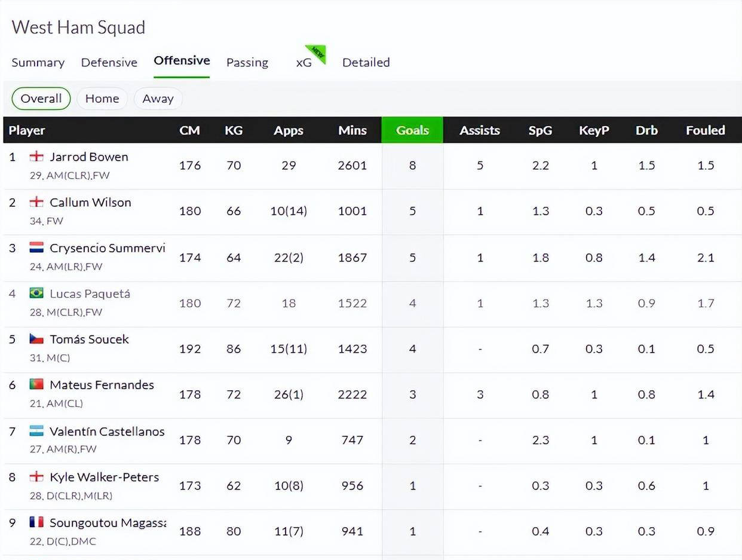
Task: Click Czech flag beside Tomás Soucek
Action: pyautogui.click(x=36, y=339)
